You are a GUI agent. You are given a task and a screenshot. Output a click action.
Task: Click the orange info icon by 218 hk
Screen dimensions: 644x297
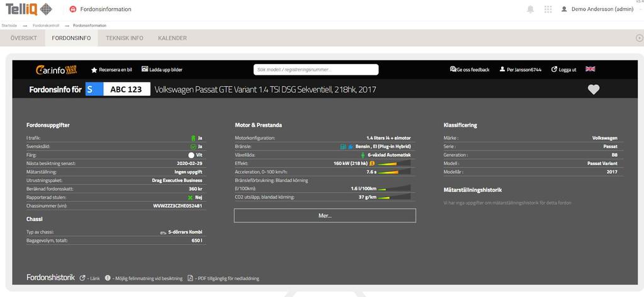point(371,163)
